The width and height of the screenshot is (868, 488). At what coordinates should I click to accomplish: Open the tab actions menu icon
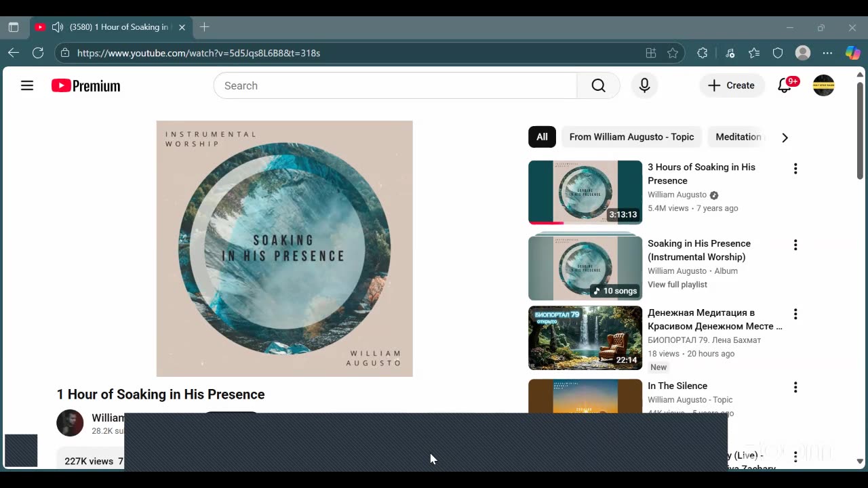(x=14, y=27)
